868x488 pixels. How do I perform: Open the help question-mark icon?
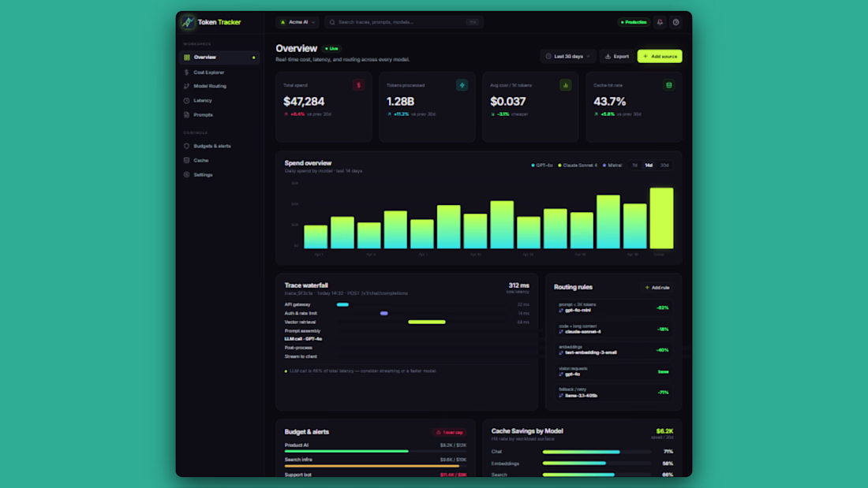(x=676, y=22)
